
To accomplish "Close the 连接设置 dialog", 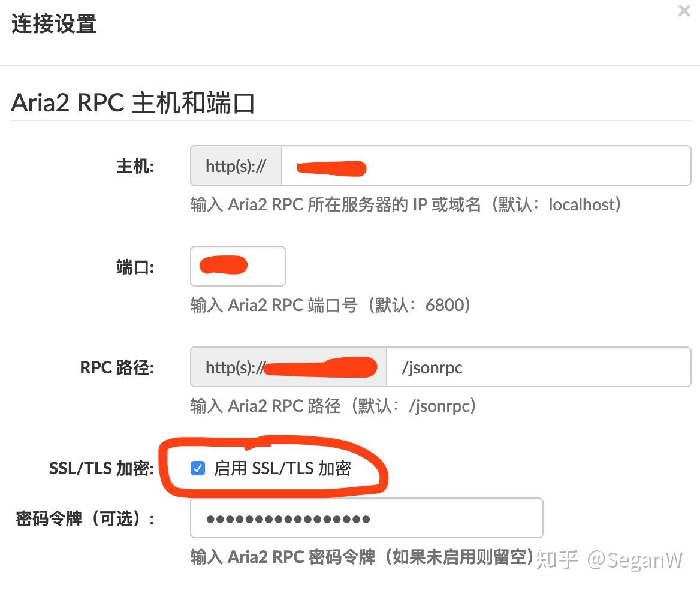I will (x=683, y=11).
